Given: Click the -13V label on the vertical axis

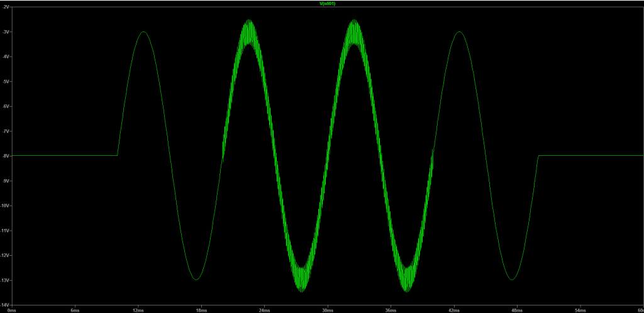Looking at the screenshot, I should 5,280.
